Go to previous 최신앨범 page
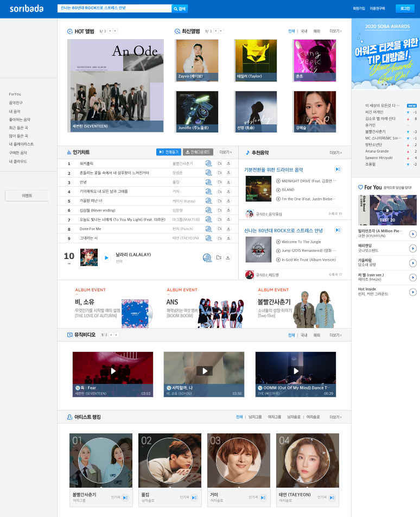The height and width of the screenshot is (517, 420). (216, 31)
